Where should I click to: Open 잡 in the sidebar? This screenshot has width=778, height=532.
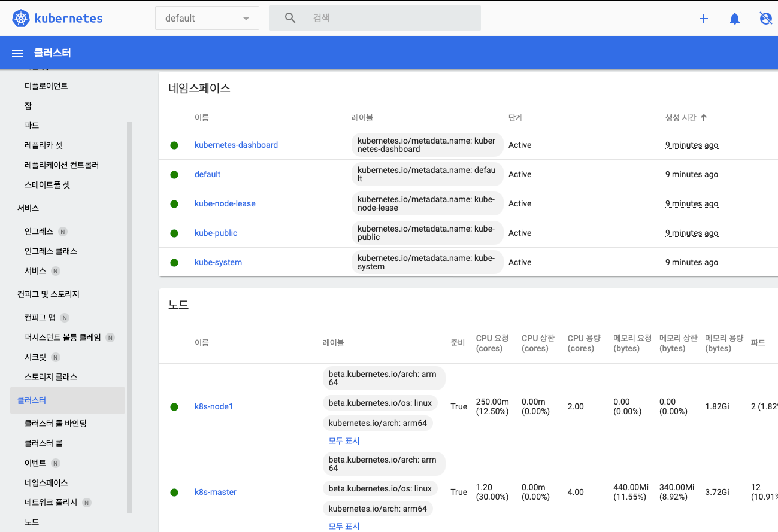click(x=28, y=106)
